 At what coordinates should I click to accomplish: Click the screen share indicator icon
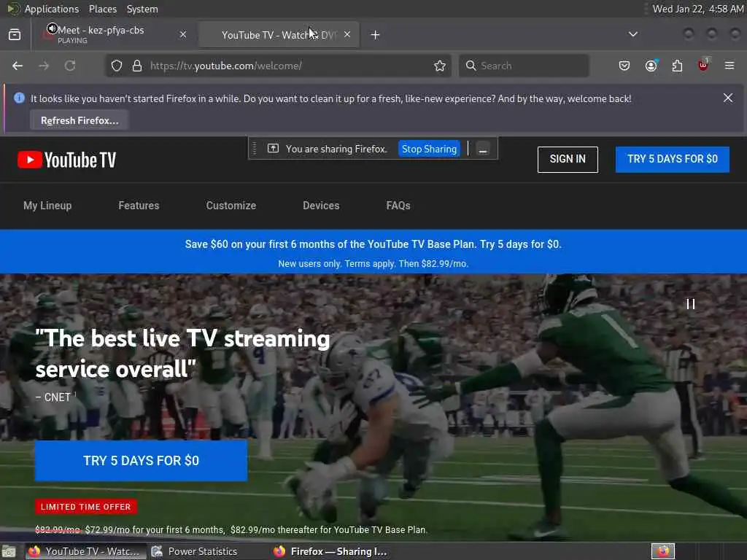[273, 148]
